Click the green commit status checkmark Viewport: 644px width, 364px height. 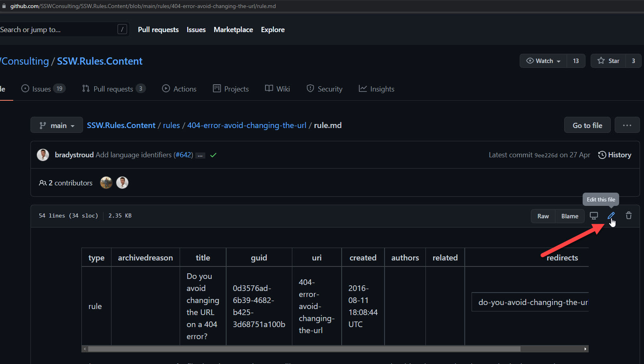pyautogui.click(x=213, y=155)
